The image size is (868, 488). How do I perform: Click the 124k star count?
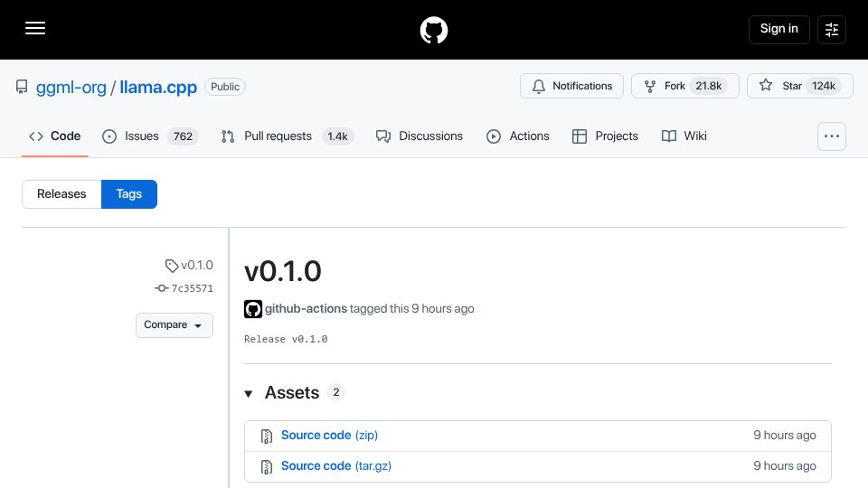pos(823,86)
